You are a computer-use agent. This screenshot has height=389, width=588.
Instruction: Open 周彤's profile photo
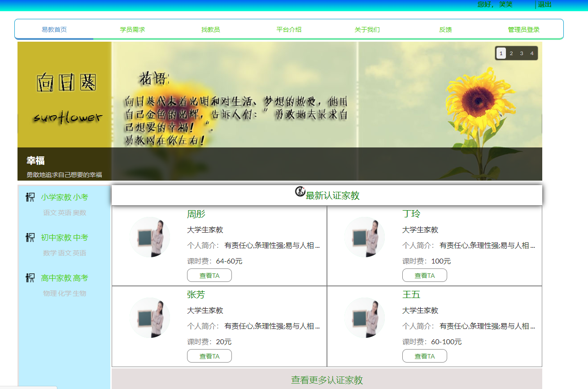149,237
